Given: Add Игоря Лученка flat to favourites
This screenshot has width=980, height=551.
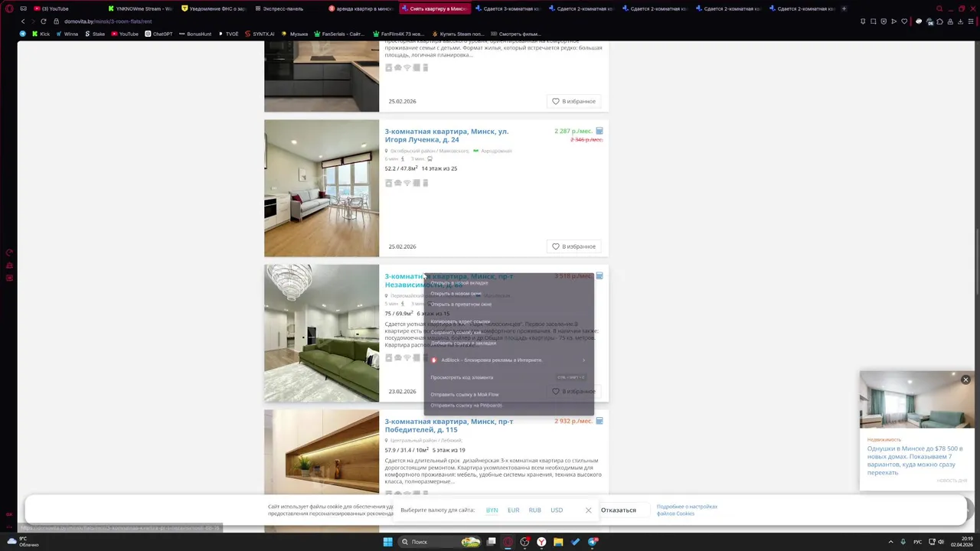Looking at the screenshot, I should (x=573, y=246).
